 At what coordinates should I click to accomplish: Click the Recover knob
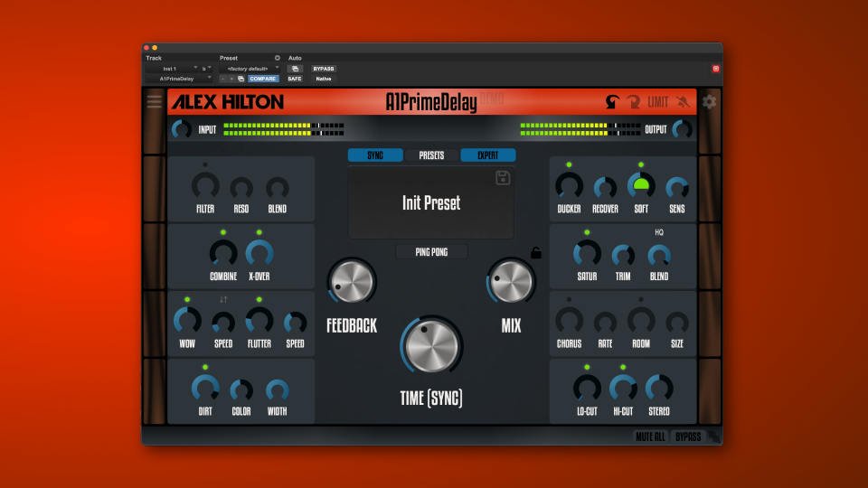coord(605,189)
